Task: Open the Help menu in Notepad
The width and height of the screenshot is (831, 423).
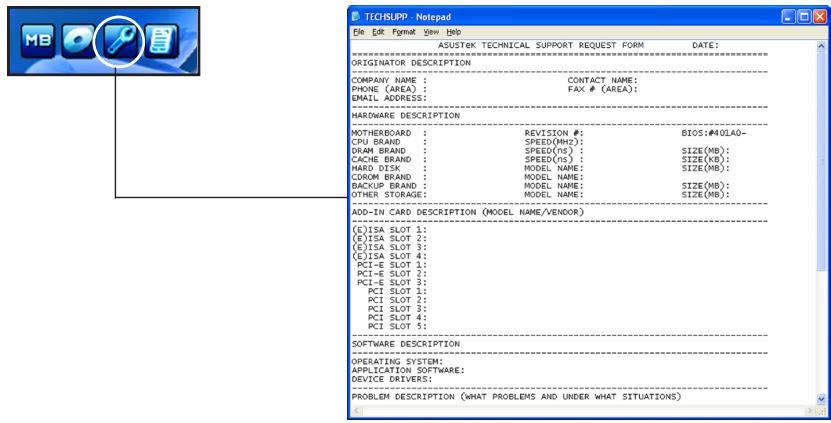Action: tap(454, 32)
